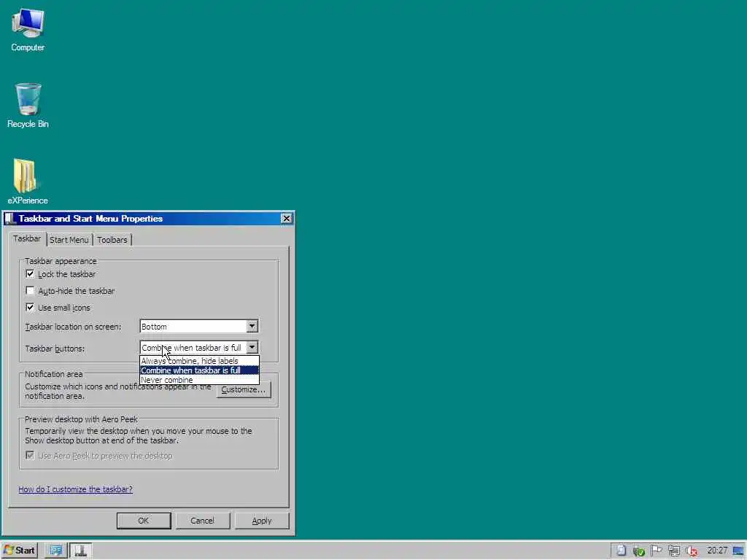
Task: Choose Combine when taskbar is full option
Action: pos(199,370)
